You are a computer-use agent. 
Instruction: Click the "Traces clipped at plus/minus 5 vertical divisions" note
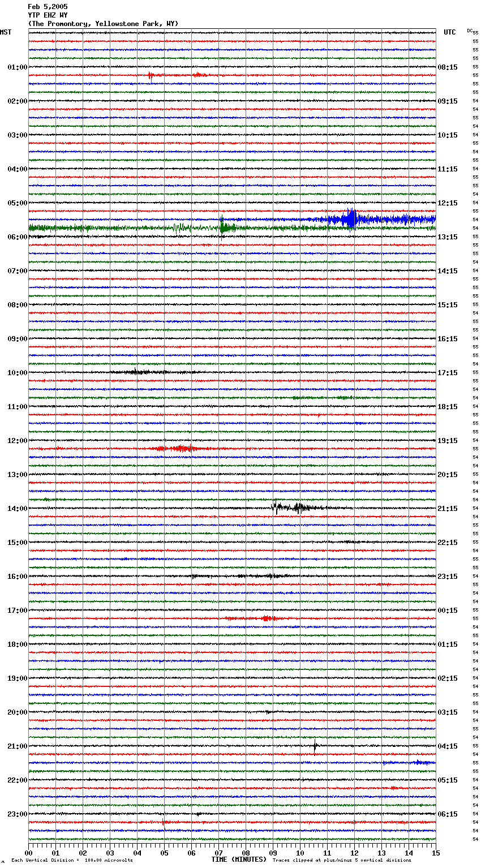(342, 860)
